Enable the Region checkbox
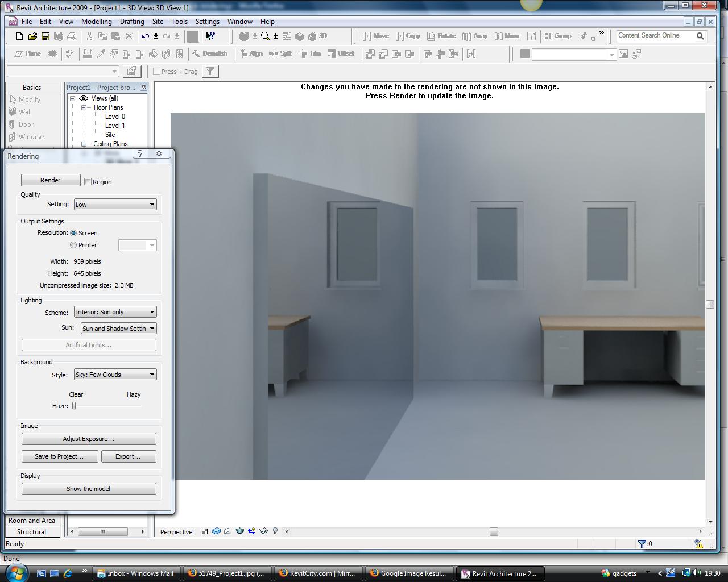728x582 pixels. (88, 182)
